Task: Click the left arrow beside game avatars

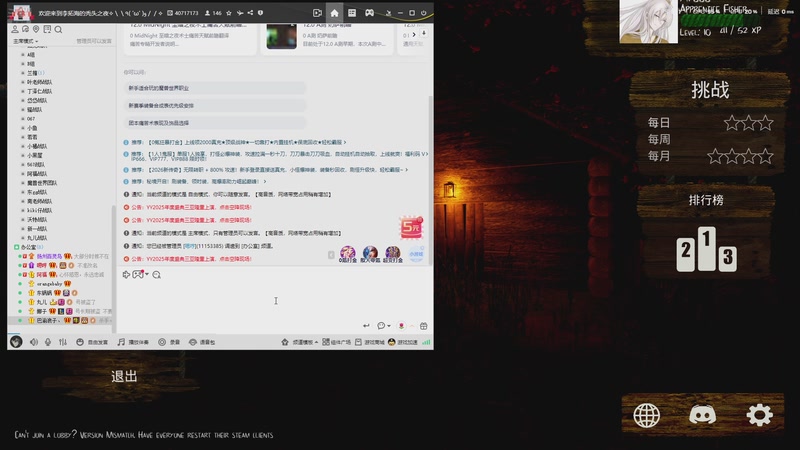Action: [x=331, y=255]
